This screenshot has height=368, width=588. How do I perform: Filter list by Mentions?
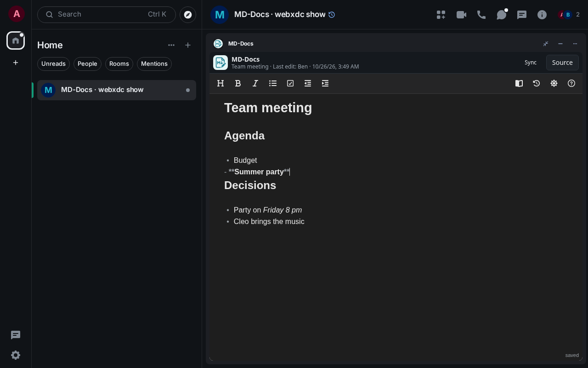(154, 64)
